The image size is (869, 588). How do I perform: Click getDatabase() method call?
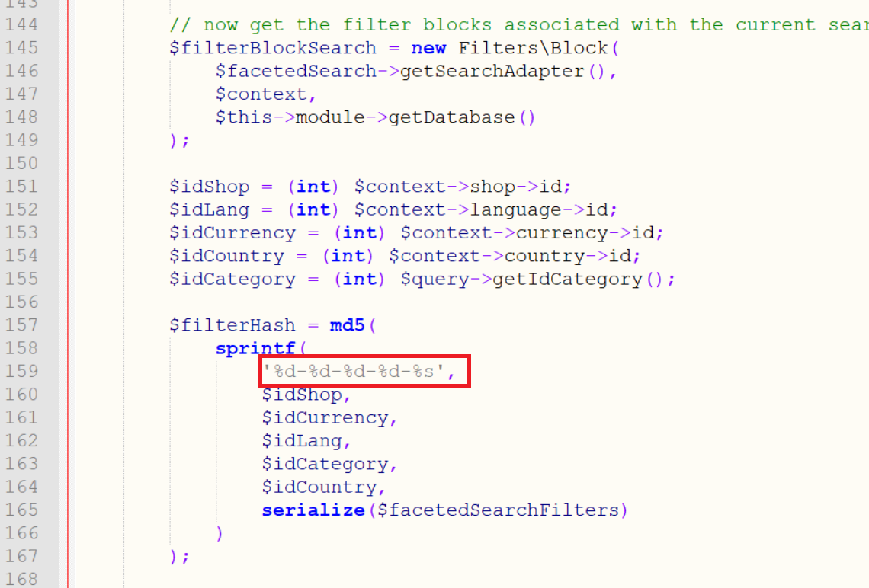coord(462,117)
